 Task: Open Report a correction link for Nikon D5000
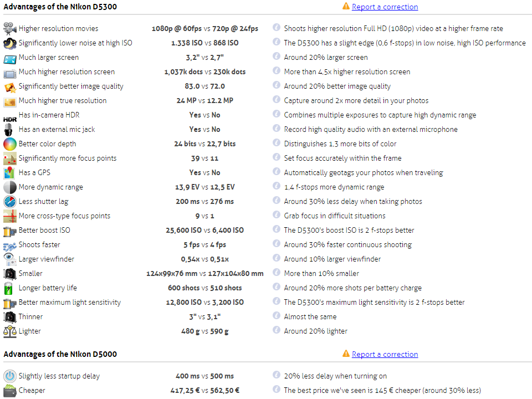click(x=385, y=354)
